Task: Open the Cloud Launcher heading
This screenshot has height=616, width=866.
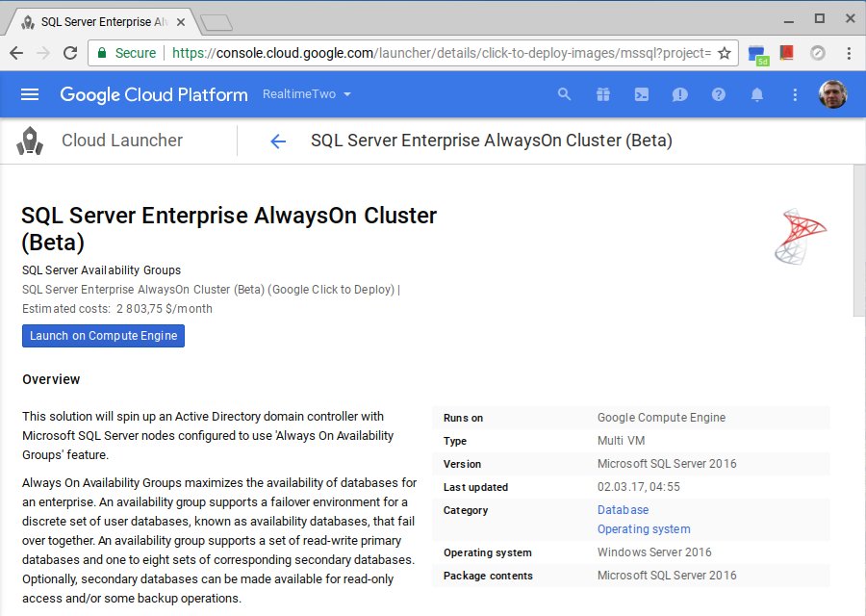Action: pos(122,141)
